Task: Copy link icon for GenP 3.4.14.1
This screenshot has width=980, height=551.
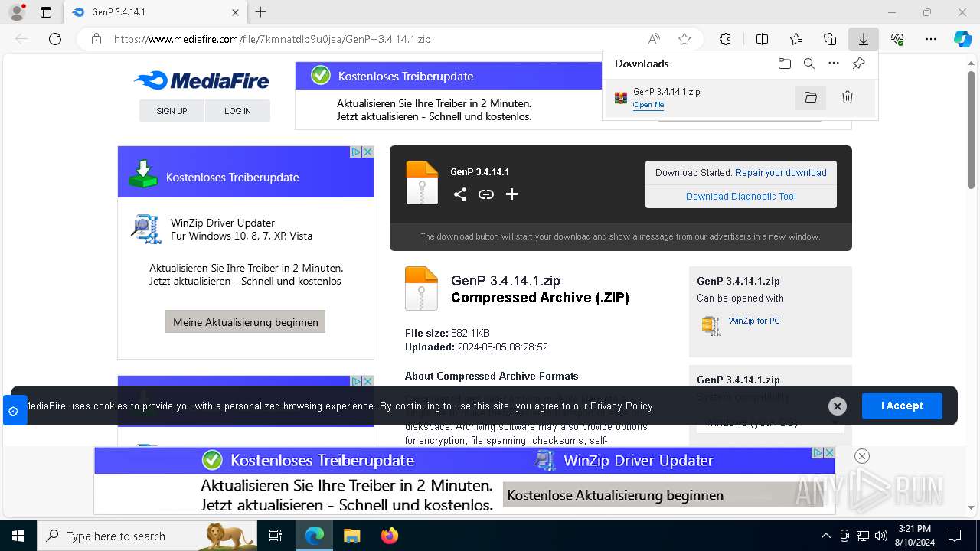Action: [x=486, y=194]
